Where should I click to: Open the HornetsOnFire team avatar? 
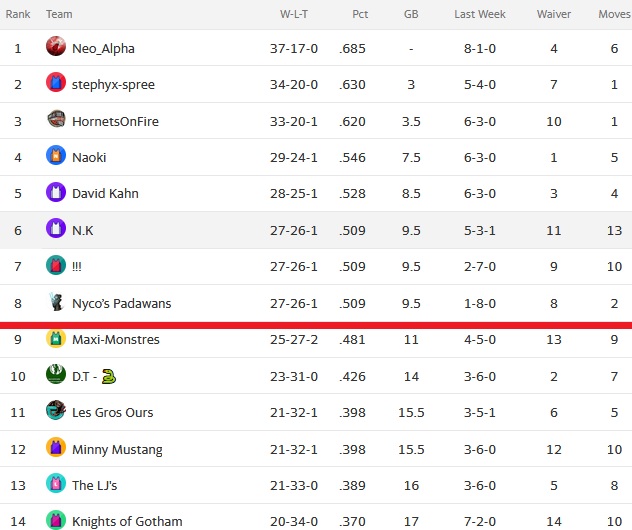[56, 119]
